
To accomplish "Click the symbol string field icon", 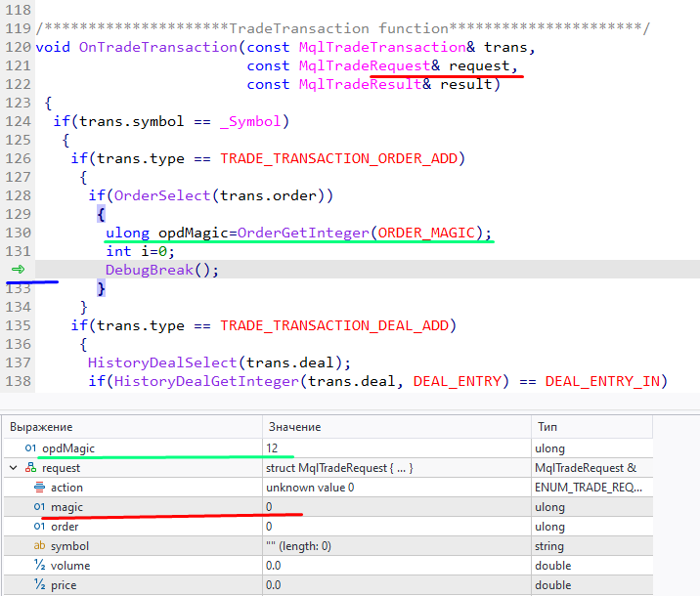I will point(39,545).
